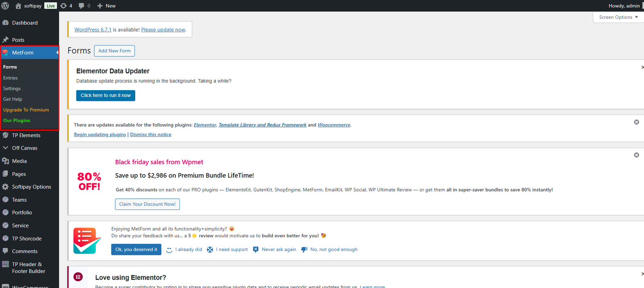
Task: Expand the Screen Options dropdown
Action: 618,17
